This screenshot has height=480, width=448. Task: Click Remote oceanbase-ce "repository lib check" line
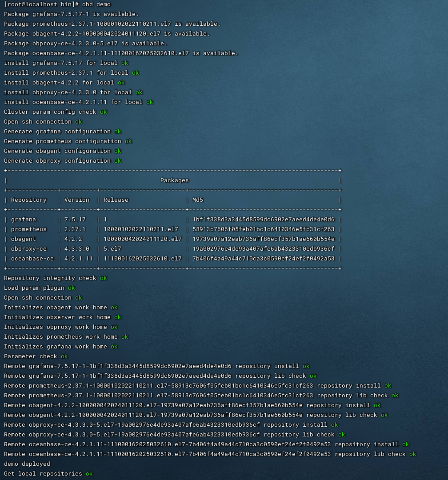pos(210,455)
